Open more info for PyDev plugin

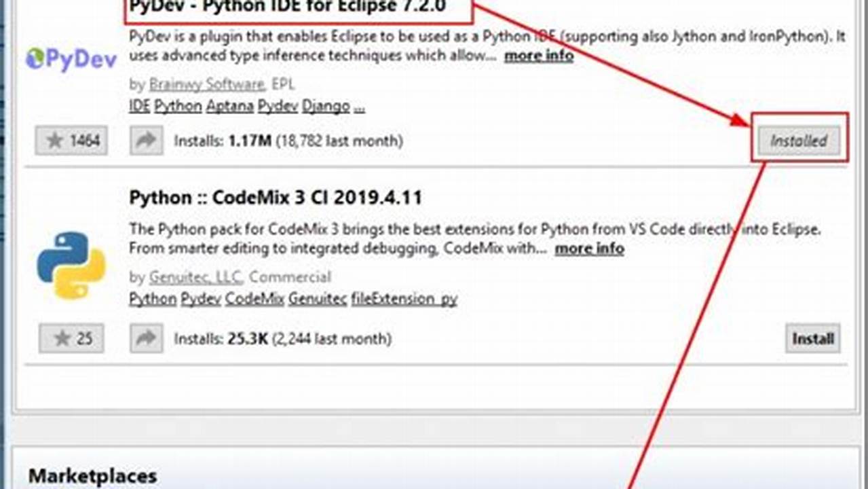pos(538,56)
